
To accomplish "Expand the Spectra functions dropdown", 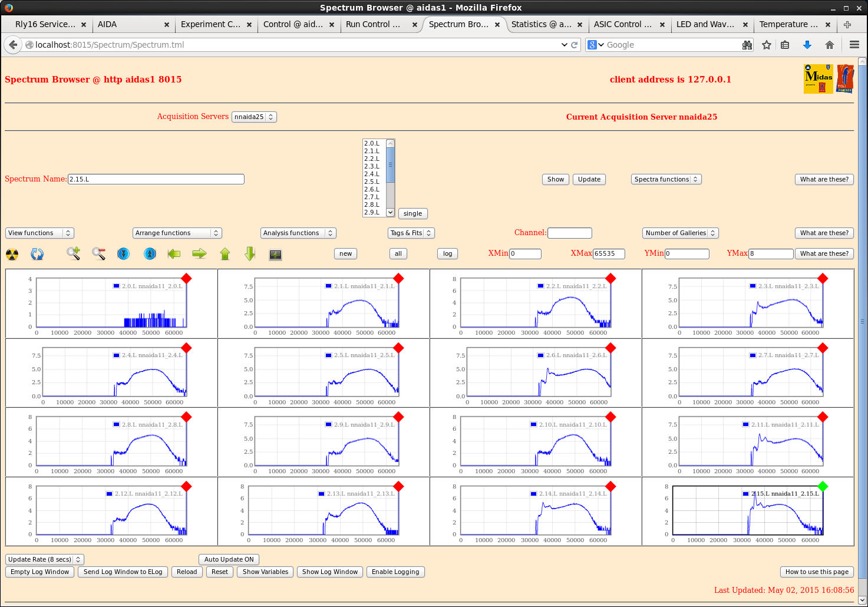I will (x=666, y=179).
